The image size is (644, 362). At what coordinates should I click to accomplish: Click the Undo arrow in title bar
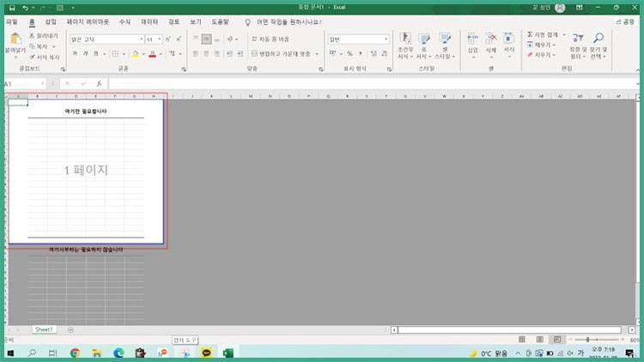click(x=26, y=8)
